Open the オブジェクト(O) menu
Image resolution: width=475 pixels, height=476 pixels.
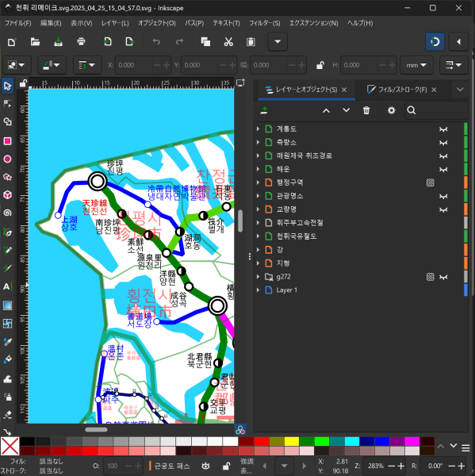(x=157, y=23)
